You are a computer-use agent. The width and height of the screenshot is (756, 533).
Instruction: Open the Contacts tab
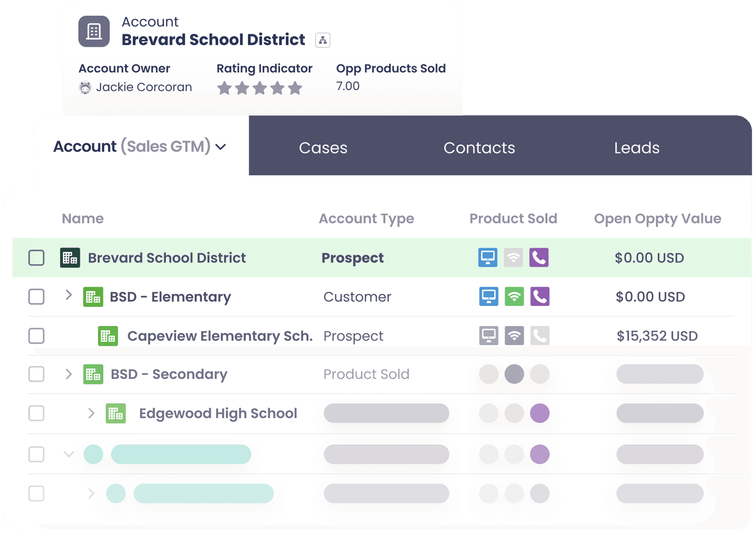[479, 148]
